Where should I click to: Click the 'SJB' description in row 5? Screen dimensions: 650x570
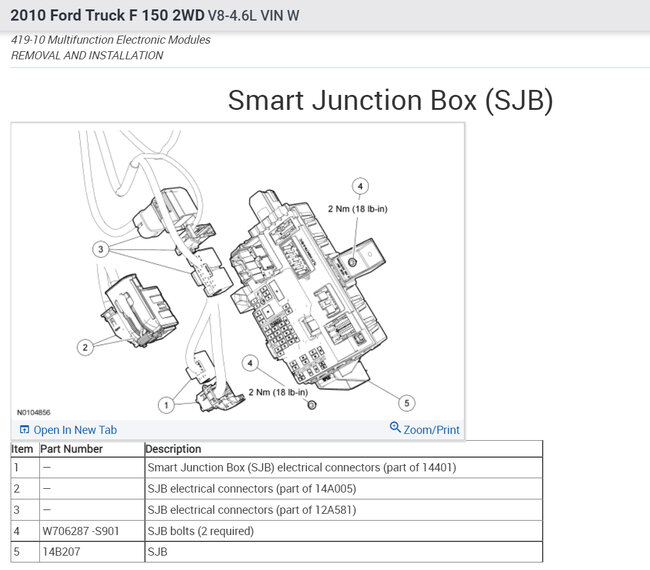[x=158, y=552]
